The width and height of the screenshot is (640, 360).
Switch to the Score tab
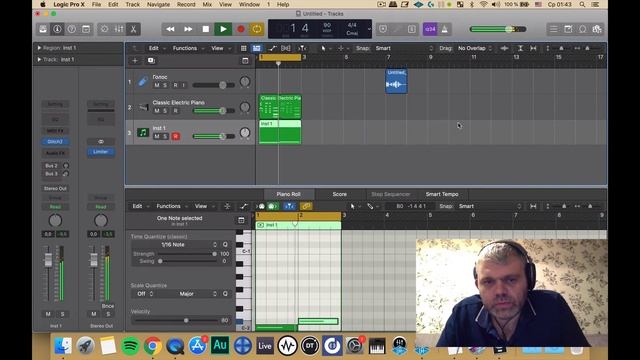[340, 194]
